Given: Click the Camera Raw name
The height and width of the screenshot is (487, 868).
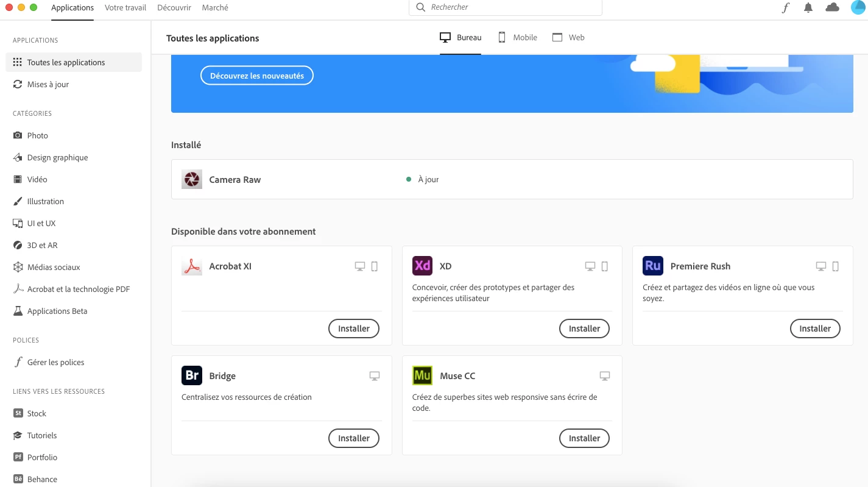Looking at the screenshot, I should [235, 180].
